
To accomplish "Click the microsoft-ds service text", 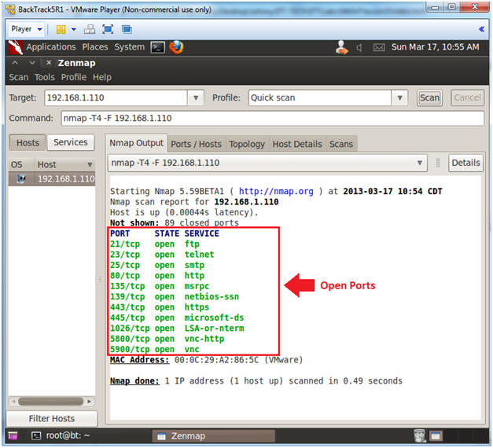I will [214, 318].
